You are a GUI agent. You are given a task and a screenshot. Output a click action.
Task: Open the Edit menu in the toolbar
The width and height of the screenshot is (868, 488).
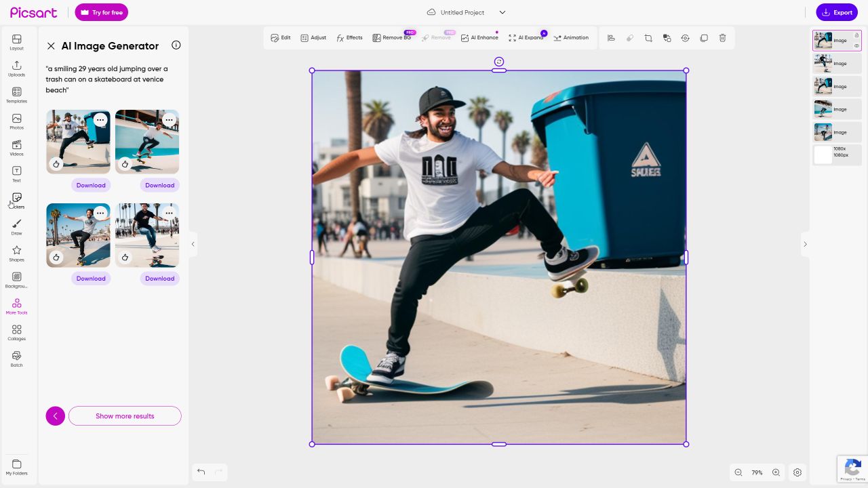coord(281,38)
